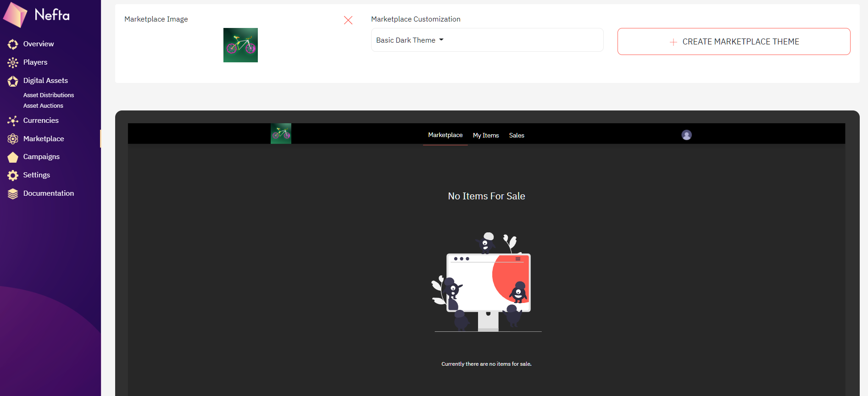Open Digital Assets section
This screenshot has height=396, width=868.
45,81
